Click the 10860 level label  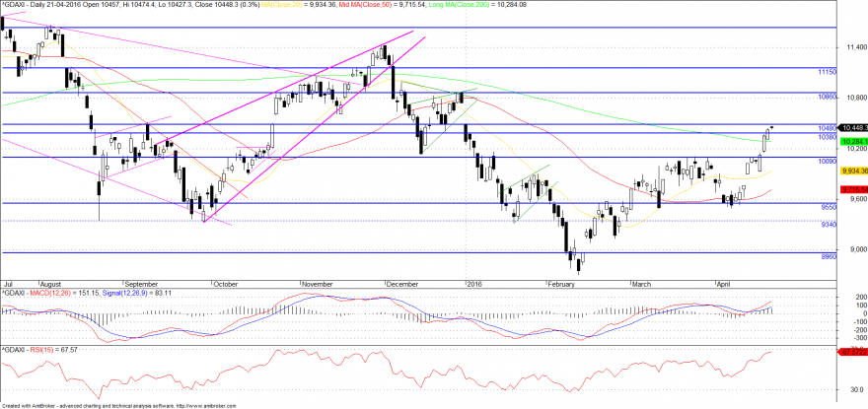[x=827, y=97]
